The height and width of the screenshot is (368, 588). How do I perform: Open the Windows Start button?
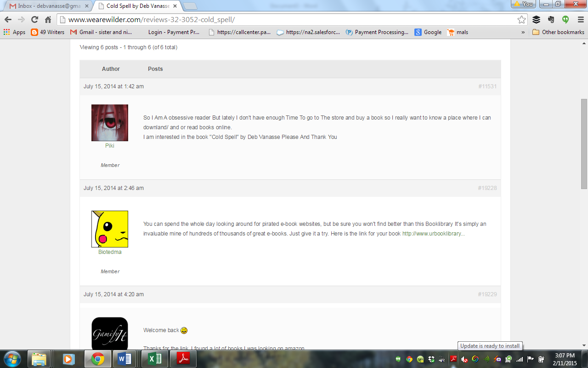click(12, 359)
